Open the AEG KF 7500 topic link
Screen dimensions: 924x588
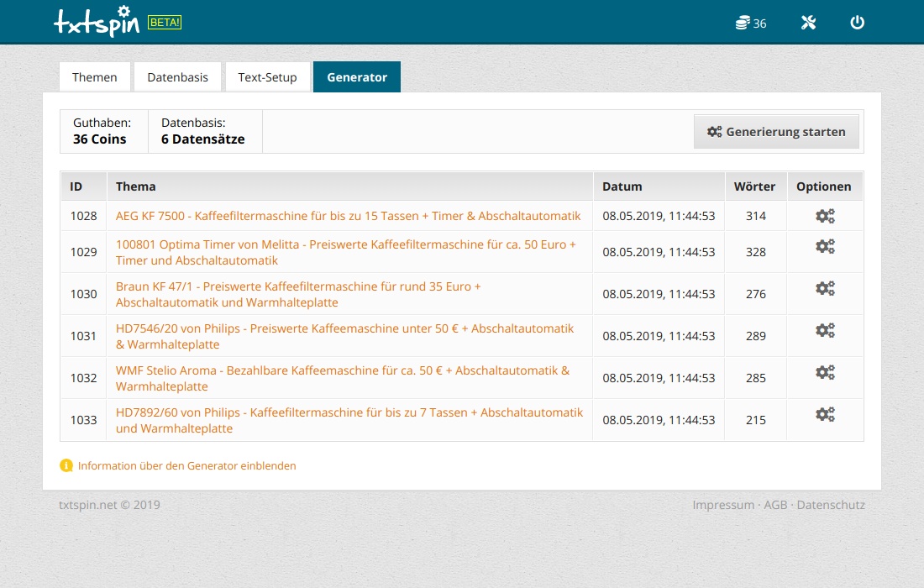(348, 216)
